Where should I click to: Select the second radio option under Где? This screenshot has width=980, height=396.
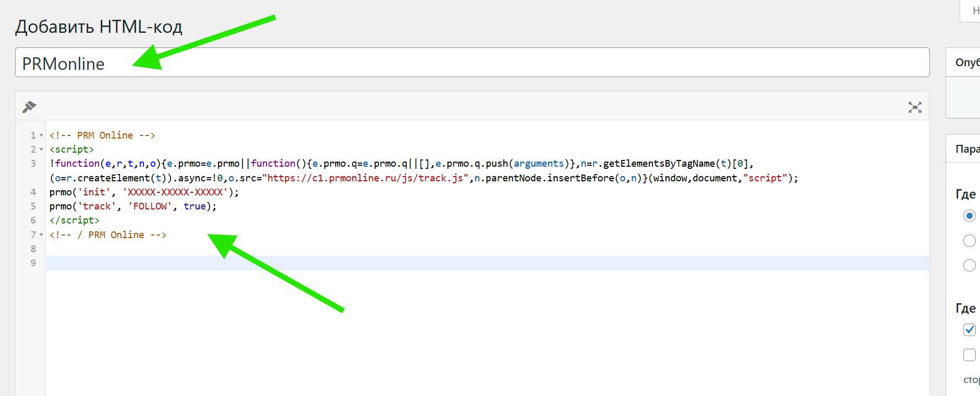click(970, 241)
